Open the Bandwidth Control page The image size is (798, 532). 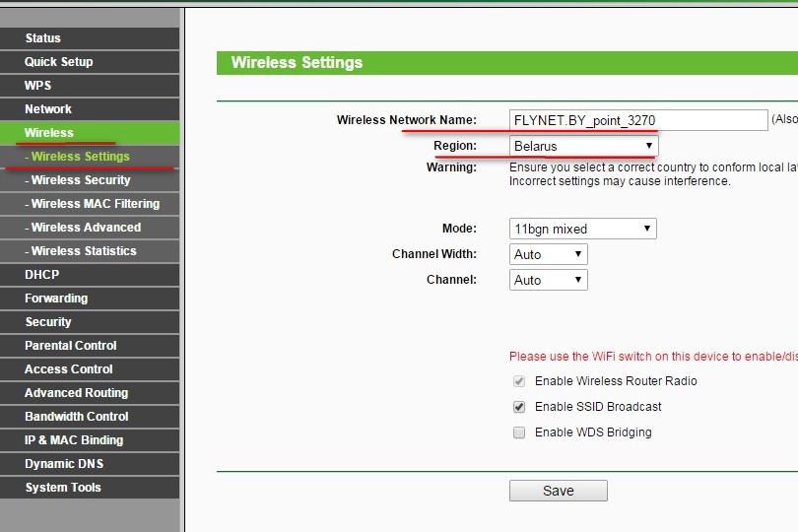coord(89,417)
